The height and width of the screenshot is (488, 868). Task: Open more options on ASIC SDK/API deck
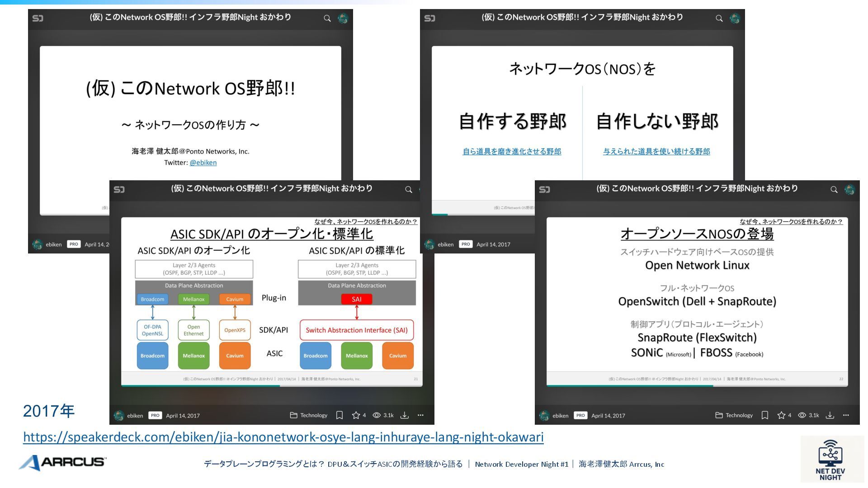tap(420, 415)
